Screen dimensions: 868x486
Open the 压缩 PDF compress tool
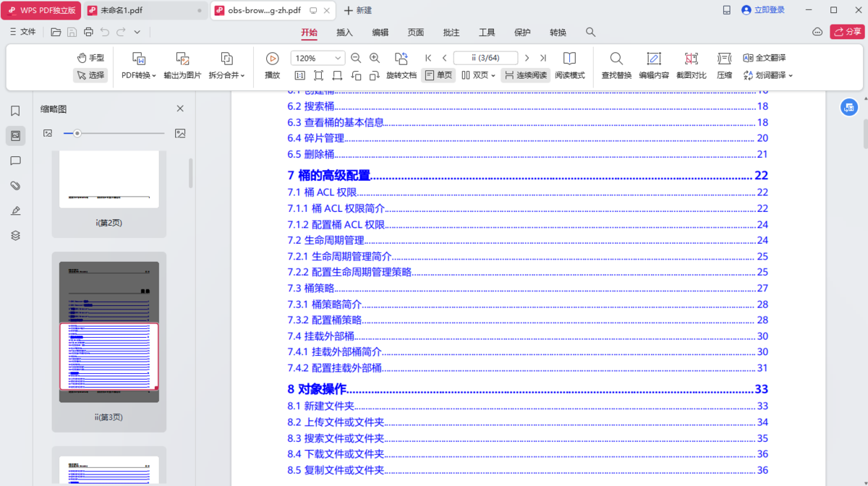point(723,66)
